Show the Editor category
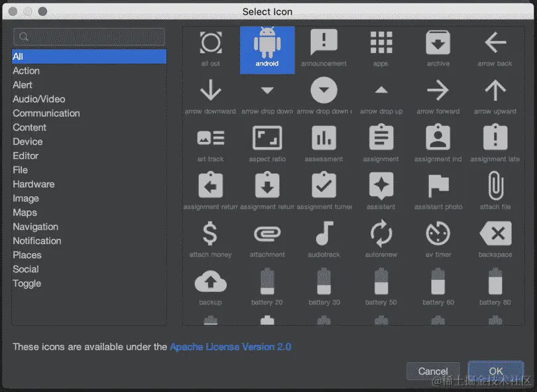This screenshot has width=537, height=392. (89, 156)
